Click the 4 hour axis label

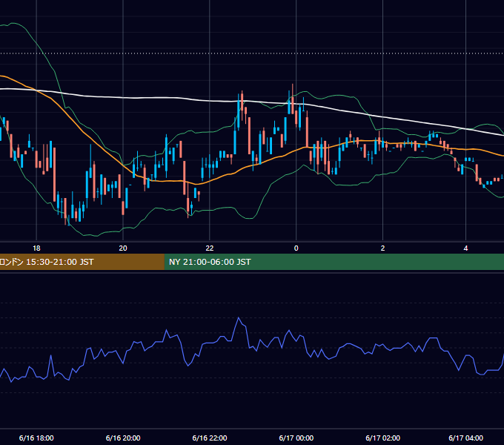465,248
